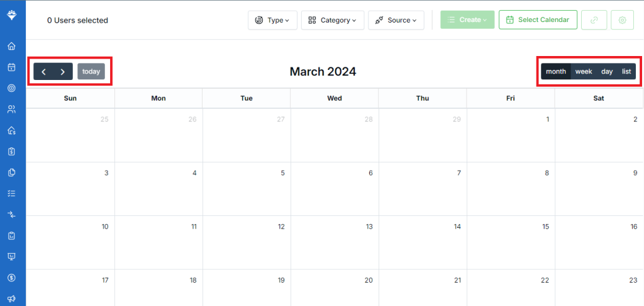This screenshot has width=644, height=306.
Task: Open the contacts people sidebar icon
Action: [x=11, y=110]
